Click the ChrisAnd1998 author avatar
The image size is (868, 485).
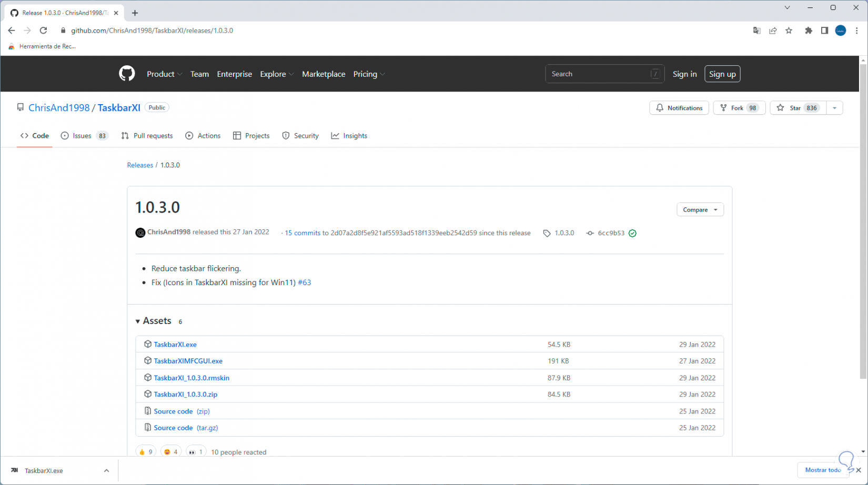tap(140, 233)
